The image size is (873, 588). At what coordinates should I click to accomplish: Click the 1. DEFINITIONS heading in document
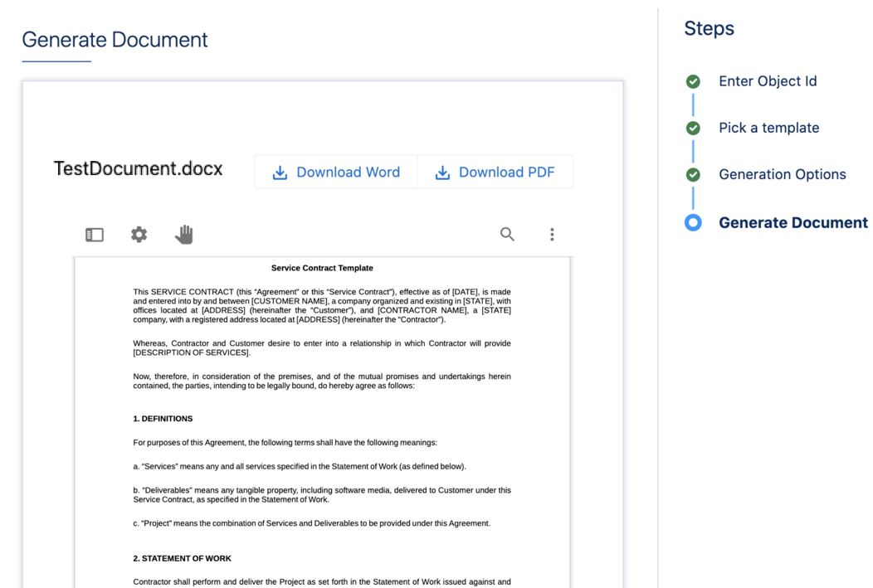pos(163,419)
